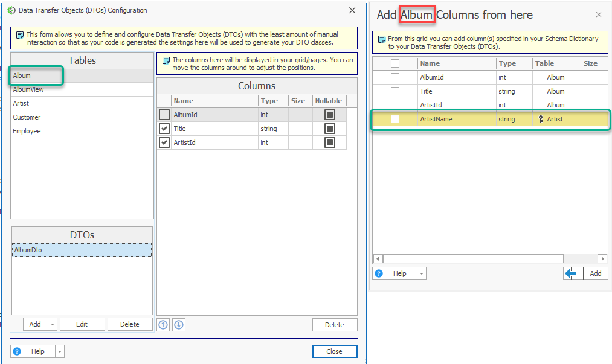Viewport: 612px width, 364px height.
Task: Click the key icon next to Artist table
Action: (x=541, y=119)
